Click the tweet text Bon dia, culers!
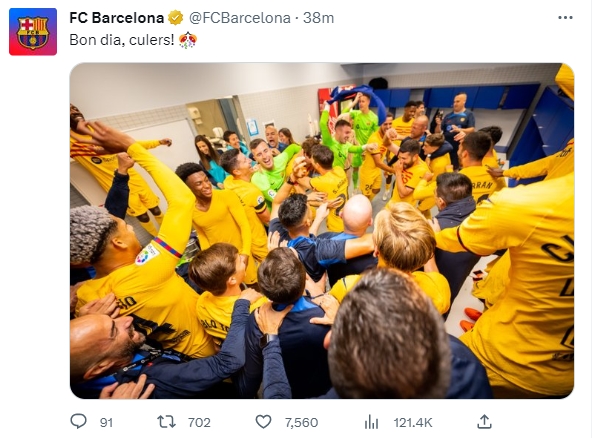Screen dimensions: 592x438 tap(122, 40)
